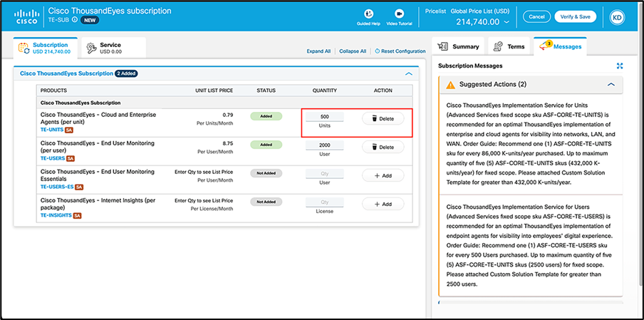Click the Cancel button
The width and height of the screenshot is (644, 320).
click(536, 17)
